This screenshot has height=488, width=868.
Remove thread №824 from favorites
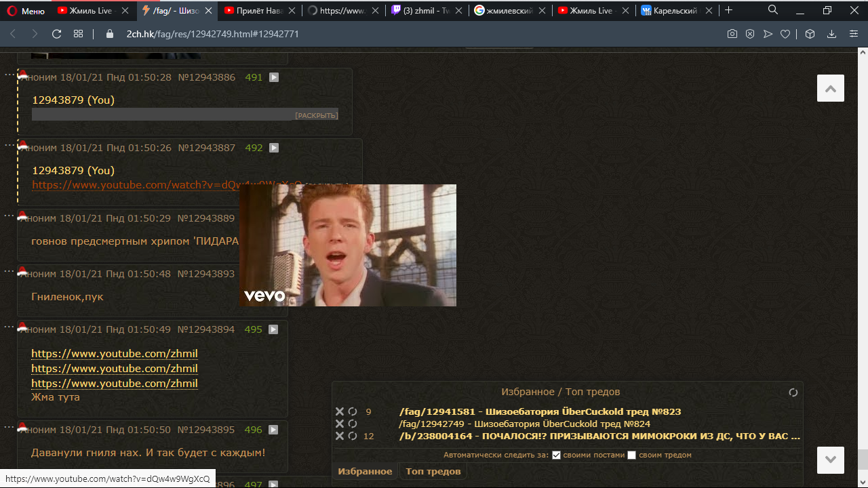(340, 424)
